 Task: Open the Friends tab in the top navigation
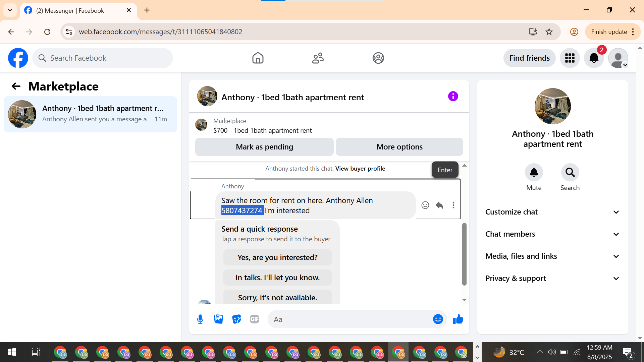[318, 58]
